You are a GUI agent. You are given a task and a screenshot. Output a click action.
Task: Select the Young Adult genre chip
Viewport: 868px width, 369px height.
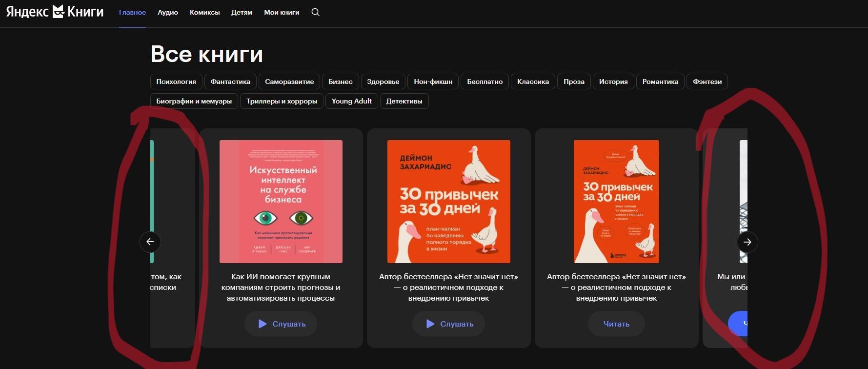pyautogui.click(x=352, y=101)
